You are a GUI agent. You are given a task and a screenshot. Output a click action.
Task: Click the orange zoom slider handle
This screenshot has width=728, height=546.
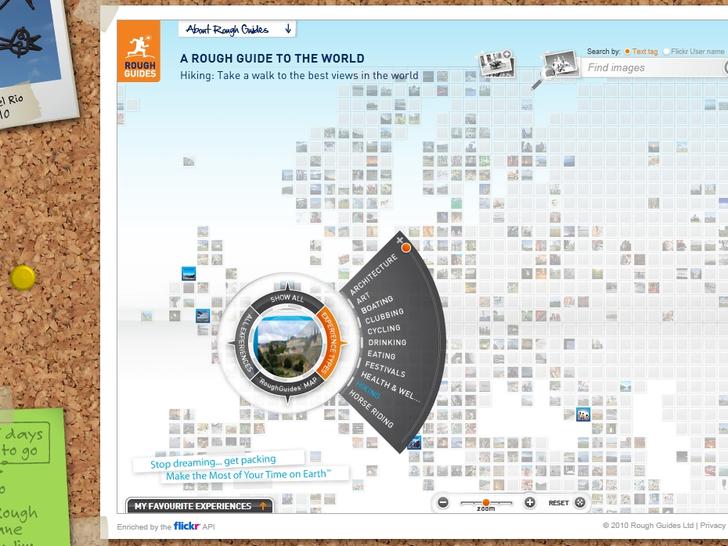486,502
